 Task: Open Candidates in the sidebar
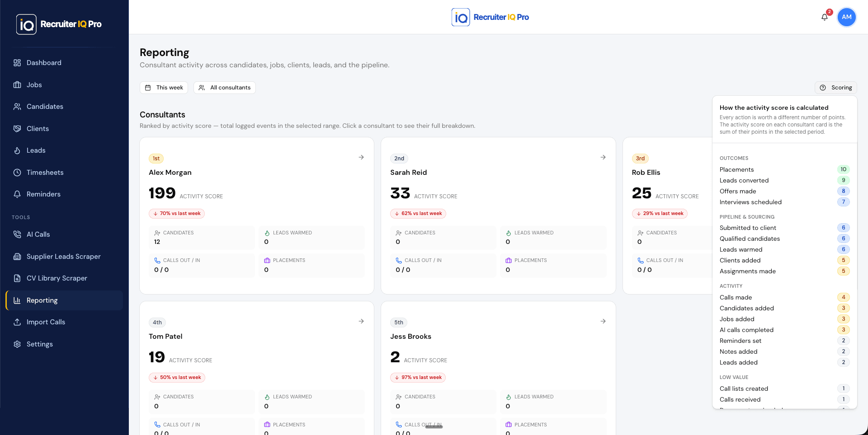64,107
